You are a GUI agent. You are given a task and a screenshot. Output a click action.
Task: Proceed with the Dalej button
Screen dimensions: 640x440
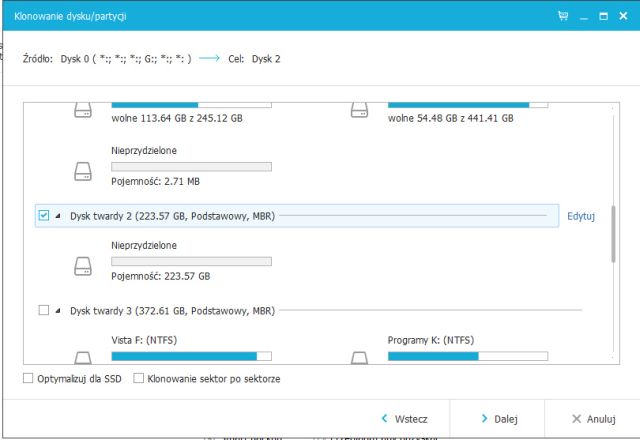click(x=497, y=419)
